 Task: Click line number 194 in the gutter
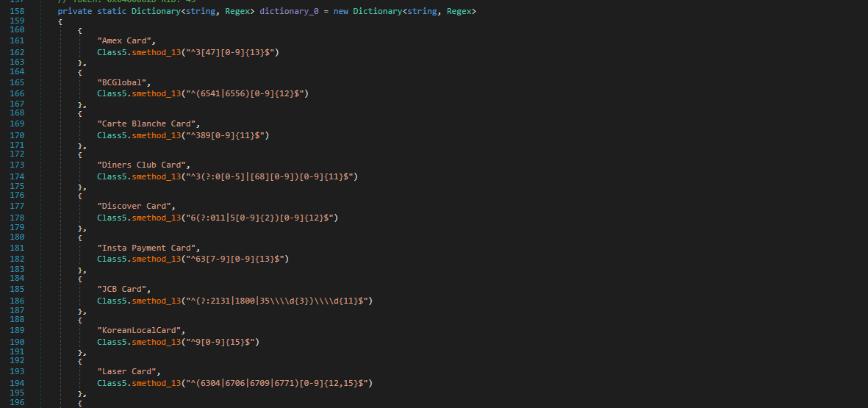[x=18, y=383]
